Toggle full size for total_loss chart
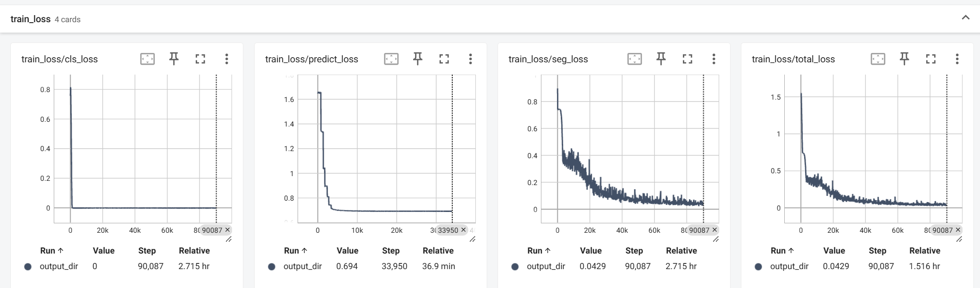This screenshot has height=288, width=980. tap(931, 59)
